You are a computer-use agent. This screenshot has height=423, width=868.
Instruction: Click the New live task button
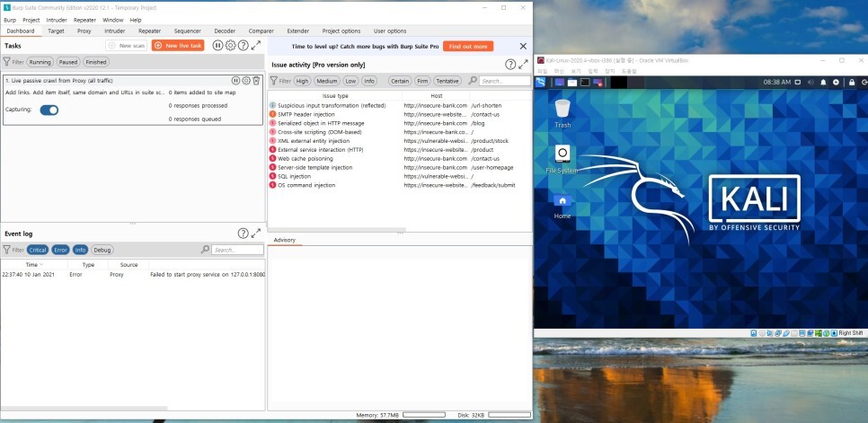(x=178, y=46)
